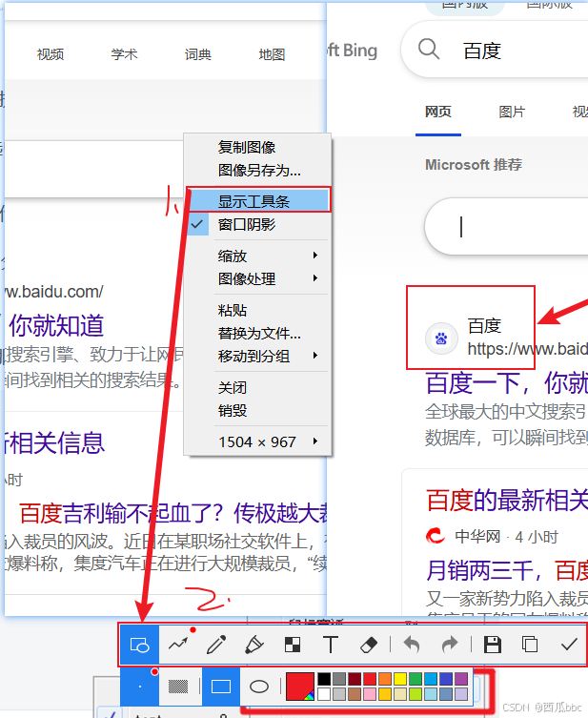Image resolution: width=588 pixels, height=718 pixels.
Task: Click the Bing search magnifier icon
Action: point(429,49)
